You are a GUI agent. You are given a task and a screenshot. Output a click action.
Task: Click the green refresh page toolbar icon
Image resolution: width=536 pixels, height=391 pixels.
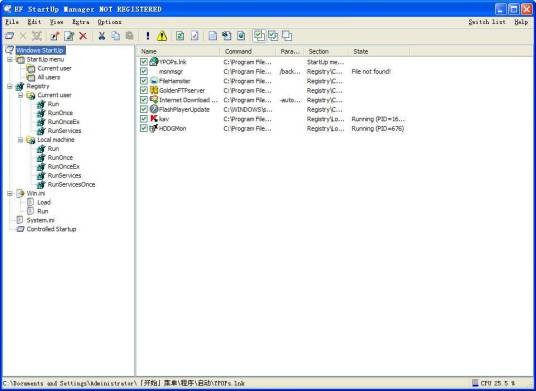pos(180,36)
